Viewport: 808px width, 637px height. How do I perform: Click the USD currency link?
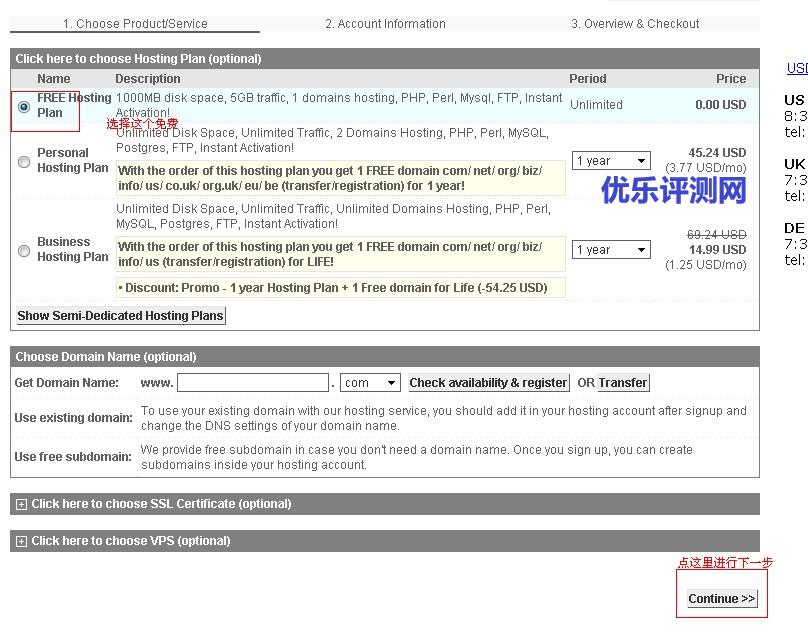(x=797, y=69)
